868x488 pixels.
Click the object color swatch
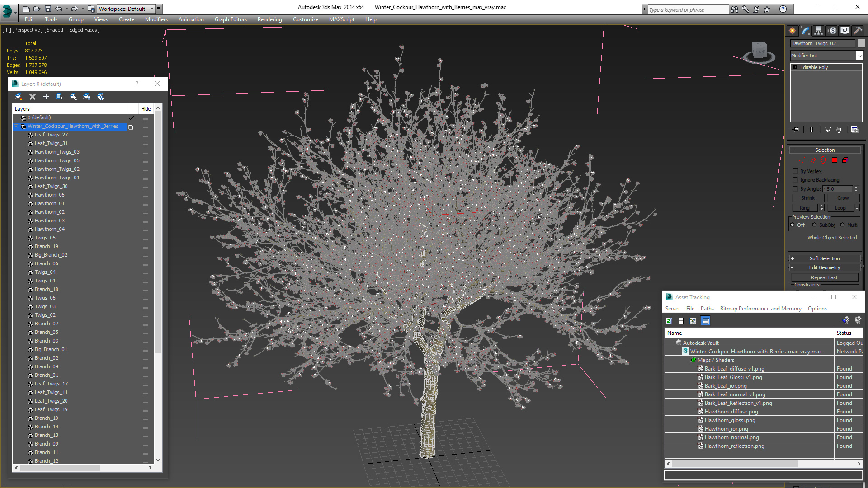pos(861,43)
